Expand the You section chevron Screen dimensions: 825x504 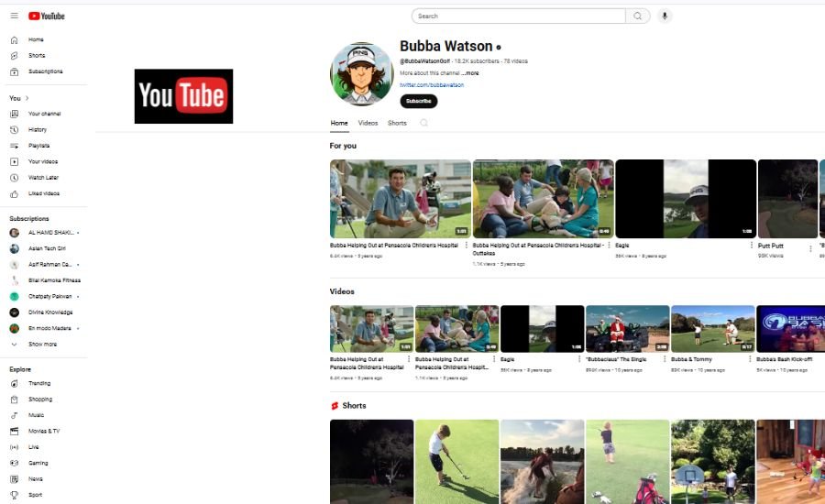point(27,98)
